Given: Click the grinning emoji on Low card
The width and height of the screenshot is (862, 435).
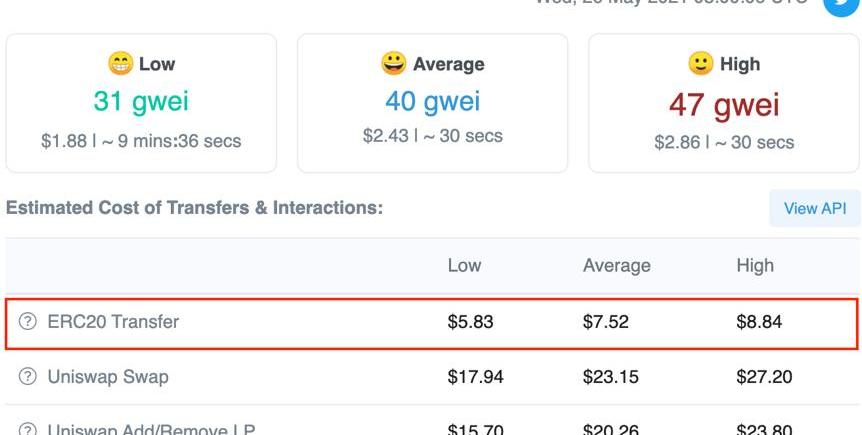Looking at the screenshot, I should coord(120,64).
